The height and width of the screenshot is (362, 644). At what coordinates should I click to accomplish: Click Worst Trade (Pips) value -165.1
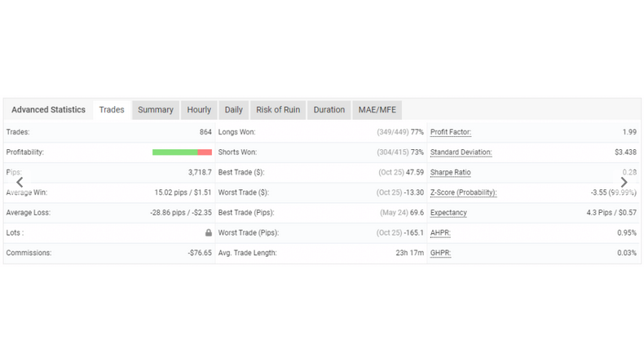(414, 232)
